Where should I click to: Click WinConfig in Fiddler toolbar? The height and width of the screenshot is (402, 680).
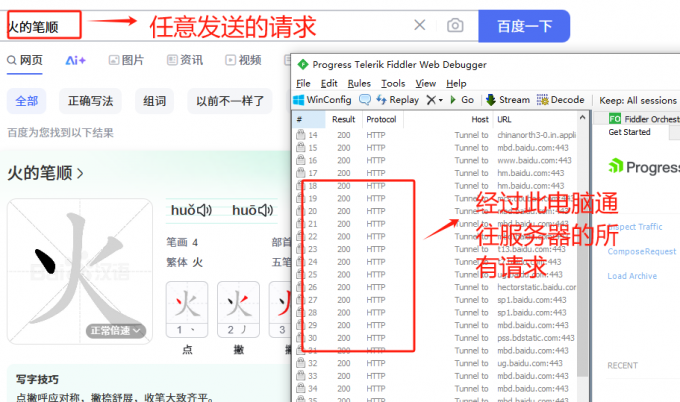click(x=322, y=100)
